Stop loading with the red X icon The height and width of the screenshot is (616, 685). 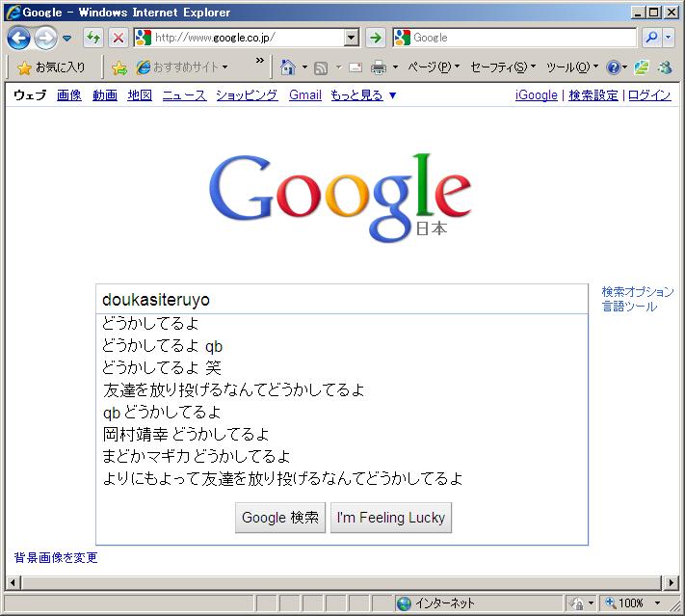pyautogui.click(x=118, y=38)
